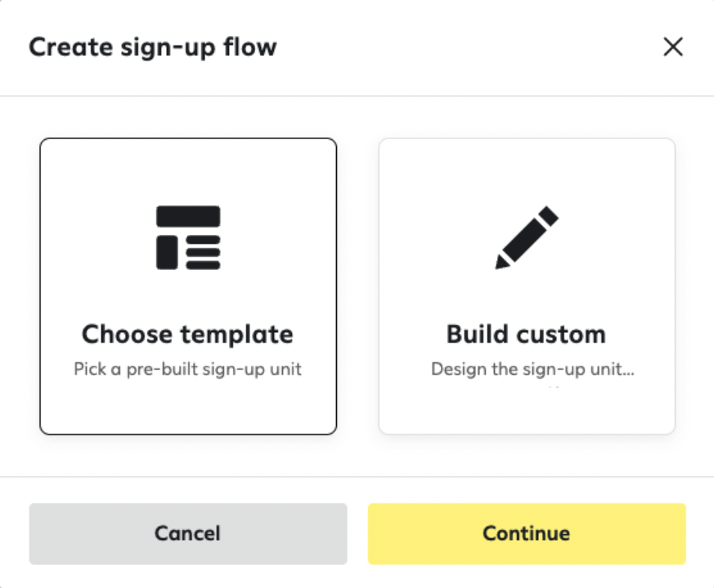
Task: Click truncated 'Design the sign-up unit...' description
Action: (x=533, y=369)
